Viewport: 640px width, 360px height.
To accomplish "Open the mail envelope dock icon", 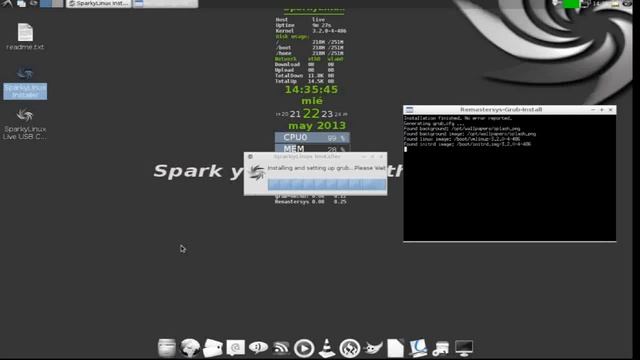I will (x=213, y=348).
